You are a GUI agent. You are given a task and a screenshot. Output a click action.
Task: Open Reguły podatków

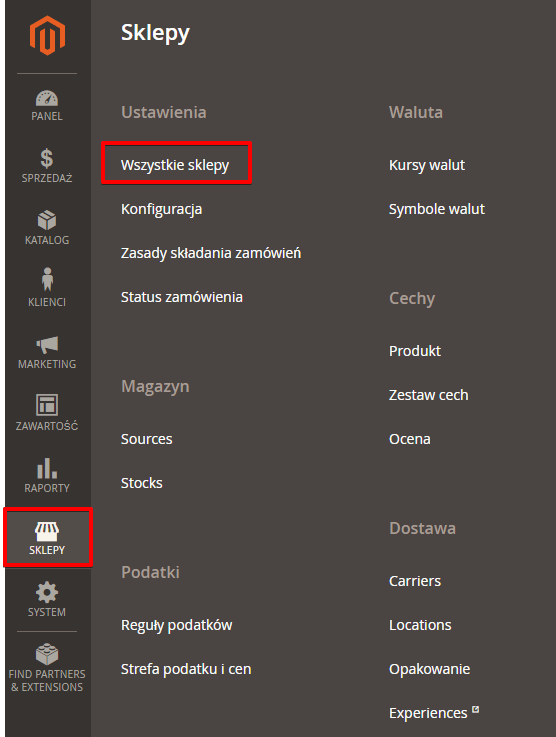coord(177,626)
